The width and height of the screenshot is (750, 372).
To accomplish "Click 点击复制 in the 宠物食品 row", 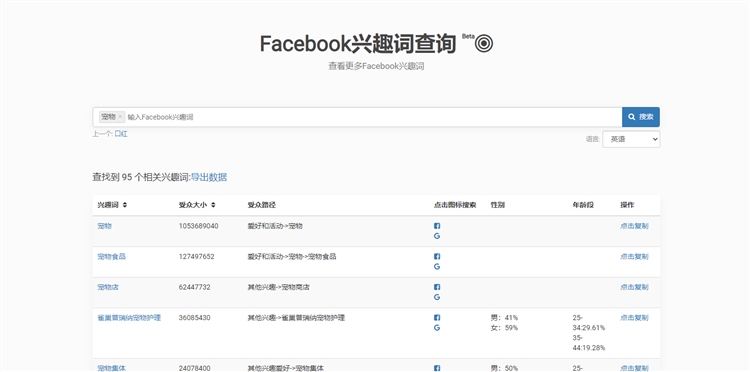I will (x=634, y=257).
